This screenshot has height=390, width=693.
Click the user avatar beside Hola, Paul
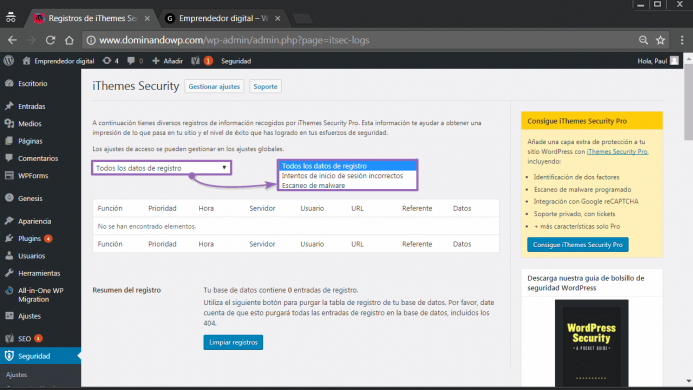(674, 61)
